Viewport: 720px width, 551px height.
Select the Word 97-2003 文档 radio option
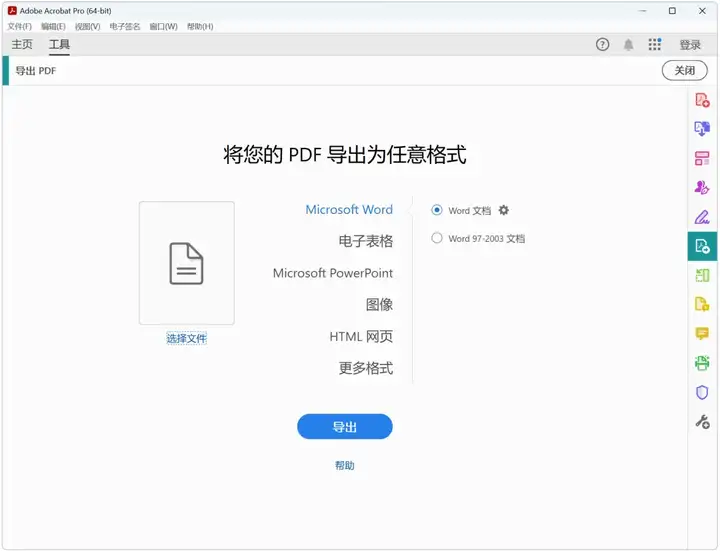click(x=437, y=238)
